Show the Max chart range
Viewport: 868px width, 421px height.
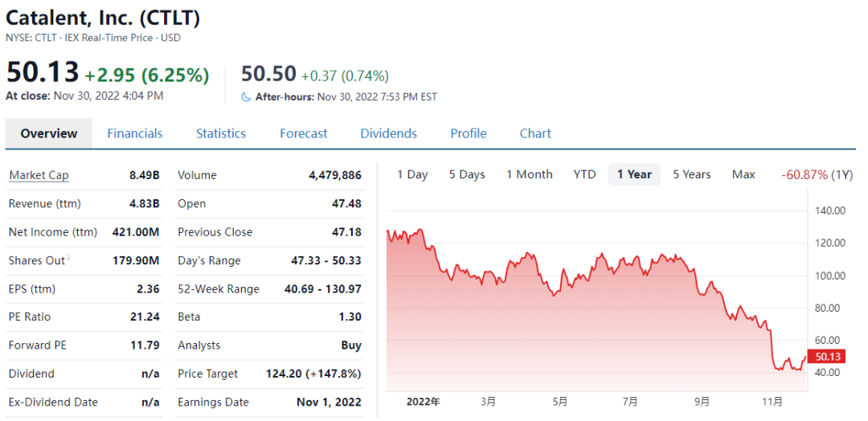click(x=743, y=174)
